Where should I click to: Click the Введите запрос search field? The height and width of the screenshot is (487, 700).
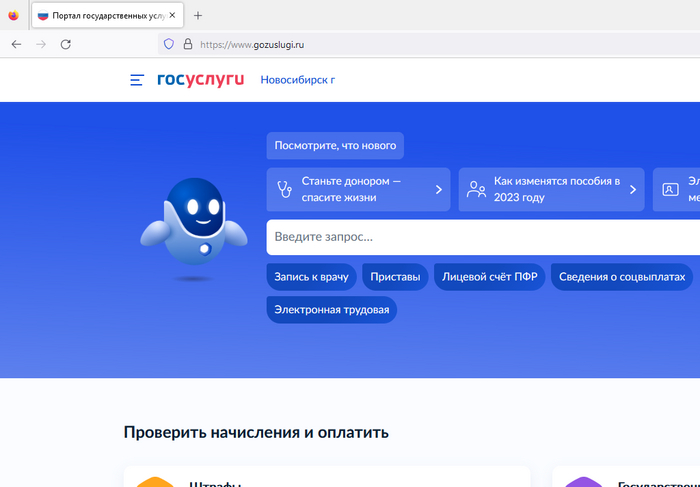483,237
